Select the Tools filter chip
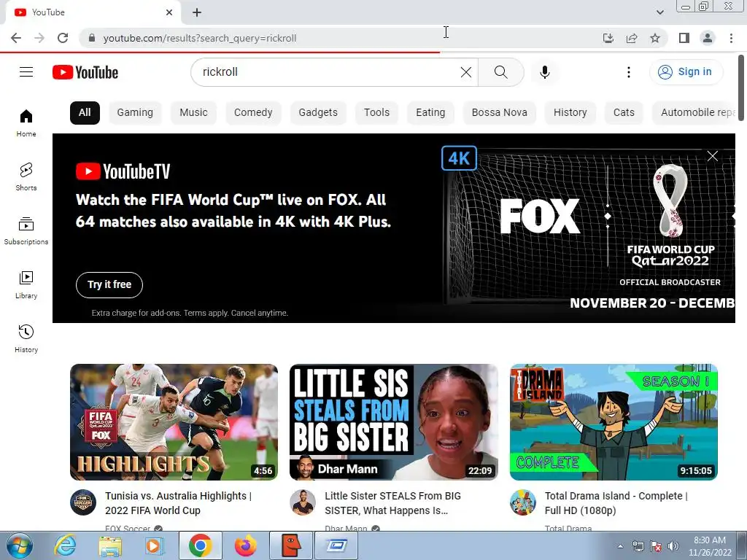 coord(376,113)
